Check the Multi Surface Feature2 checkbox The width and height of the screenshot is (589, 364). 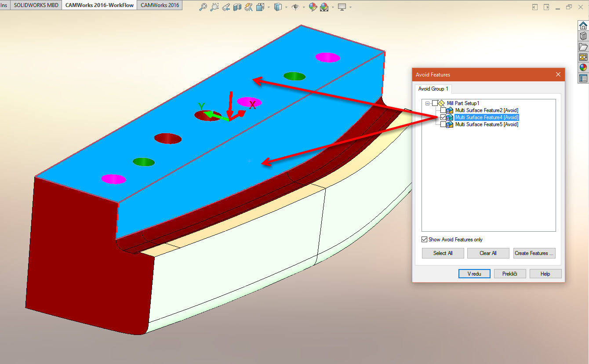[x=443, y=110]
